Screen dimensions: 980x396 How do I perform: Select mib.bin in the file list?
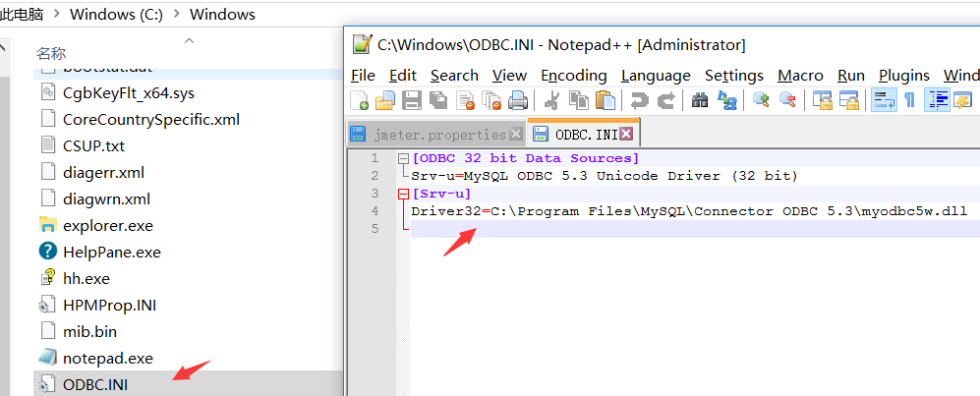90,331
